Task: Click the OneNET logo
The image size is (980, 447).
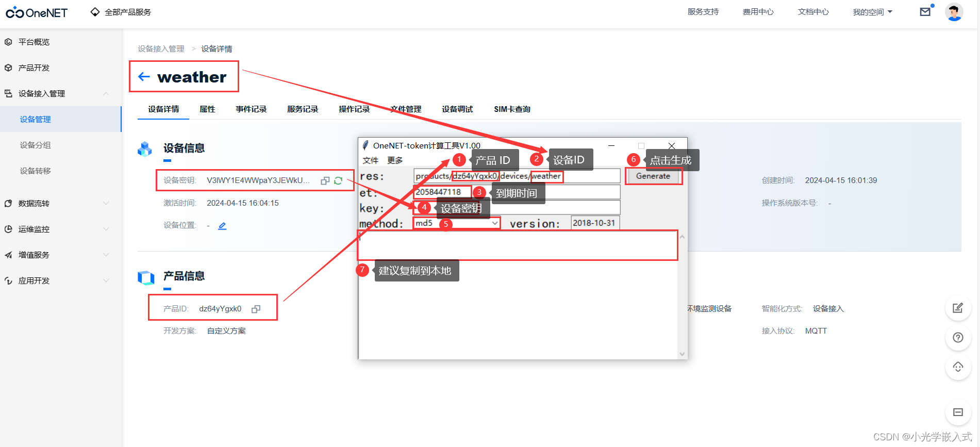Action: tap(37, 12)
